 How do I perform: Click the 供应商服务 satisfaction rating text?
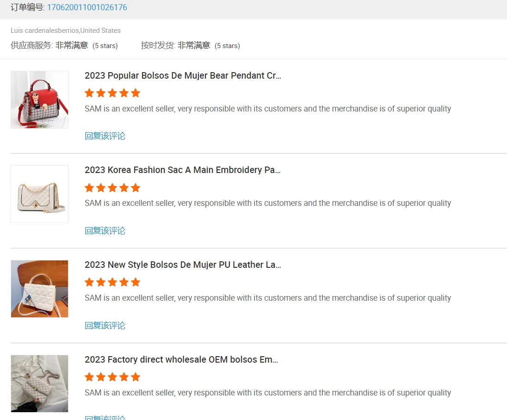72,45
